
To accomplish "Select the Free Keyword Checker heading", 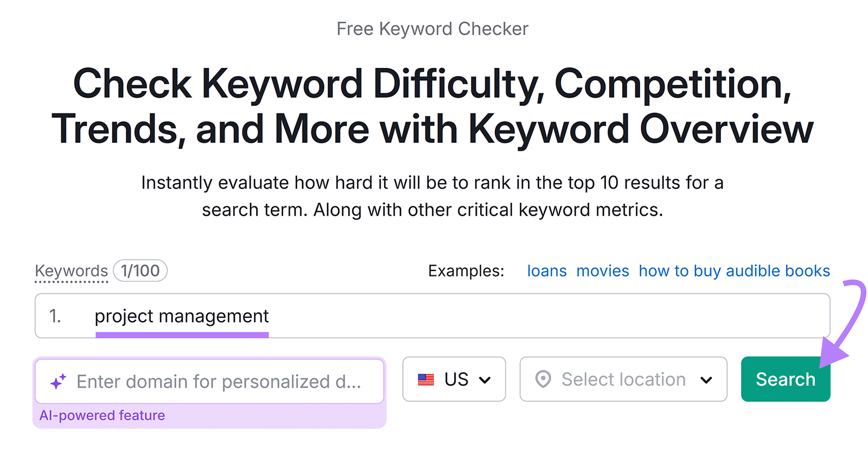I will (x=432, y=28).
